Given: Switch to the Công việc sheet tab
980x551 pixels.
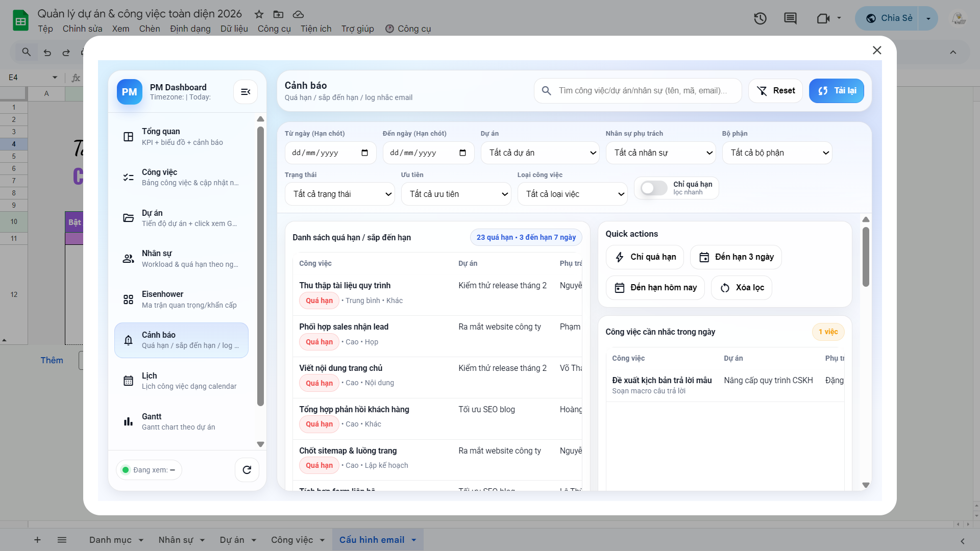Looking at the screenshot, I should pyautogui.click(x=292, y=540).
